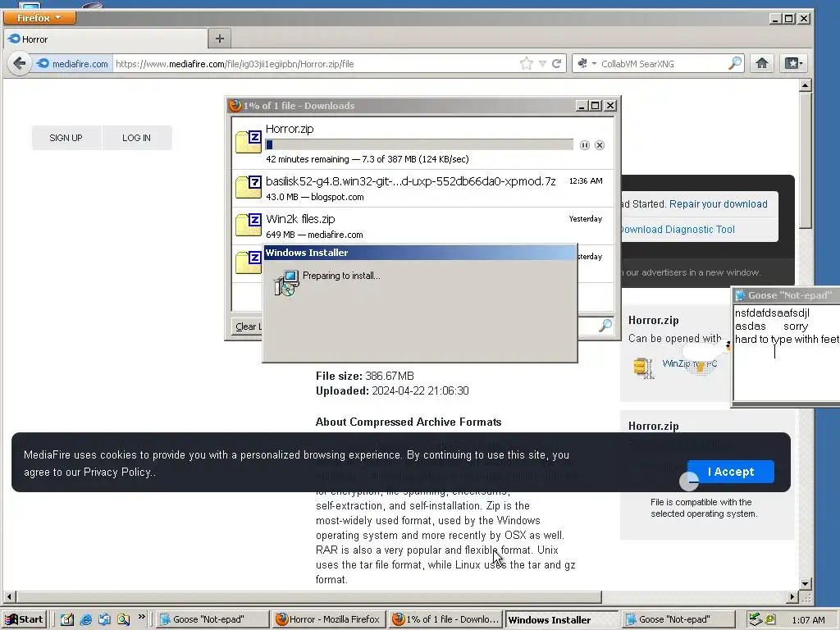Image resolution: width=840 pixels, height=630 pixels.
Task: Click the Win2k files.zip download name
Action: [300, 219]
